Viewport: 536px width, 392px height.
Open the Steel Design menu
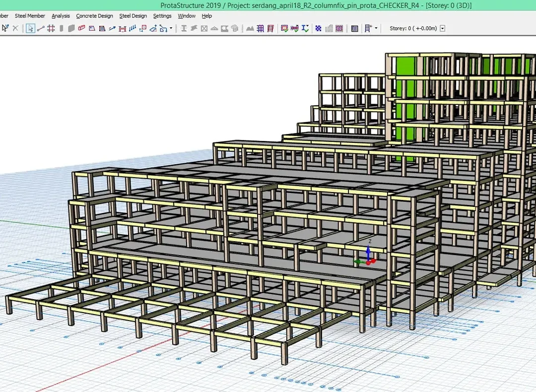point(133,16)
